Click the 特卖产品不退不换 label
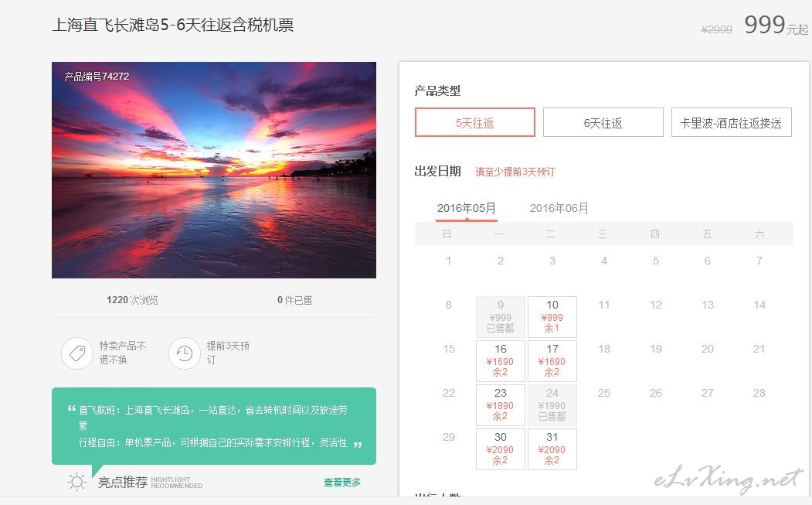The height and width of the screenshot is (505, 812). click(122, 353)
